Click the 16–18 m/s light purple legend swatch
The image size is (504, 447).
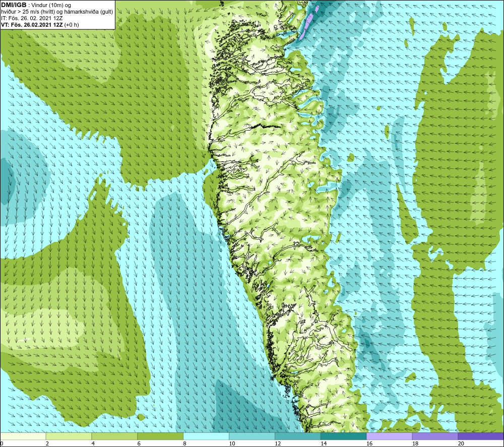(x=389, y=436)
